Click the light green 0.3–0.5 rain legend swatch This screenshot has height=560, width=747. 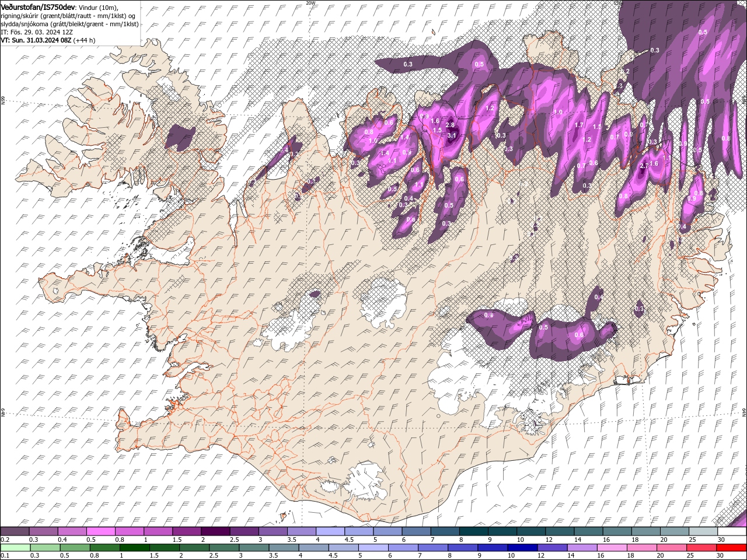45,548
